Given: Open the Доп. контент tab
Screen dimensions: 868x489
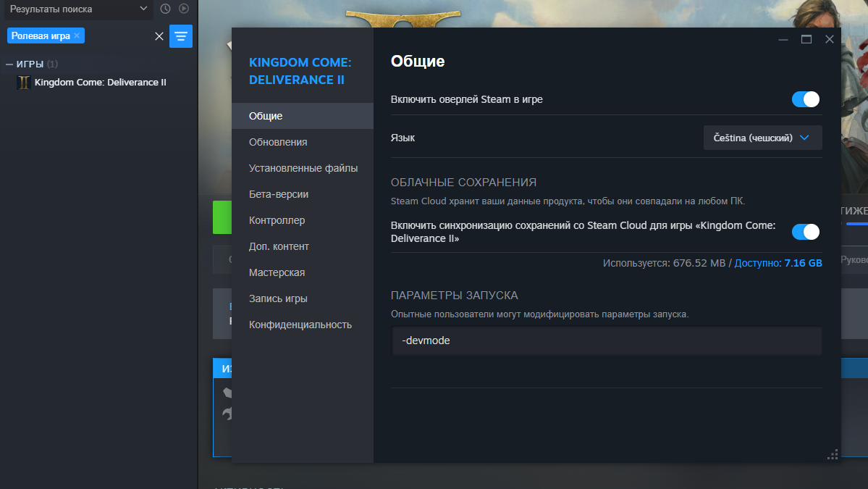Looking at the screenshot, I should (x=303, y=246).
